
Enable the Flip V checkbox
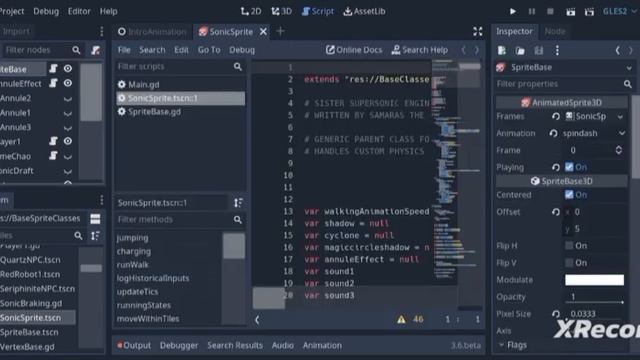(x=569, y=263)
